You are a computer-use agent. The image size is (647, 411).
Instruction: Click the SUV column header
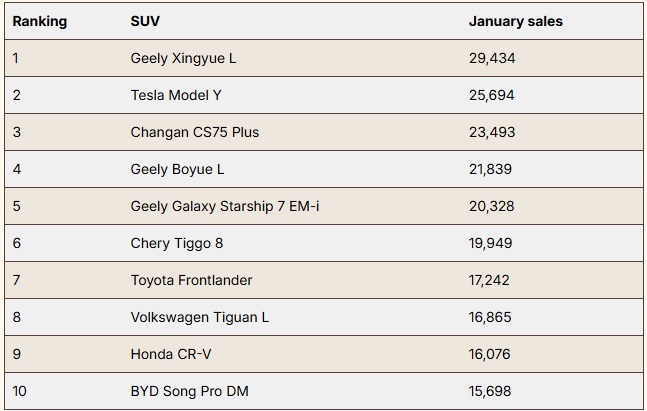click(x=143, y=21)
